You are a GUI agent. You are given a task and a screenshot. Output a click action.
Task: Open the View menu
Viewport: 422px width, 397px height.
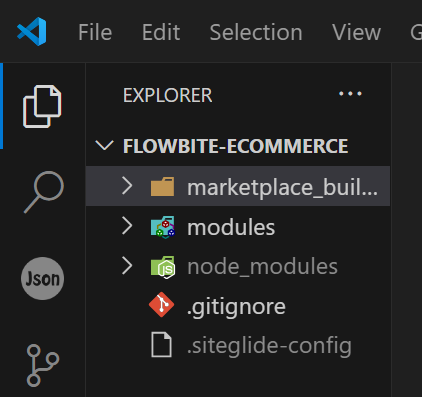click(356, 32)
